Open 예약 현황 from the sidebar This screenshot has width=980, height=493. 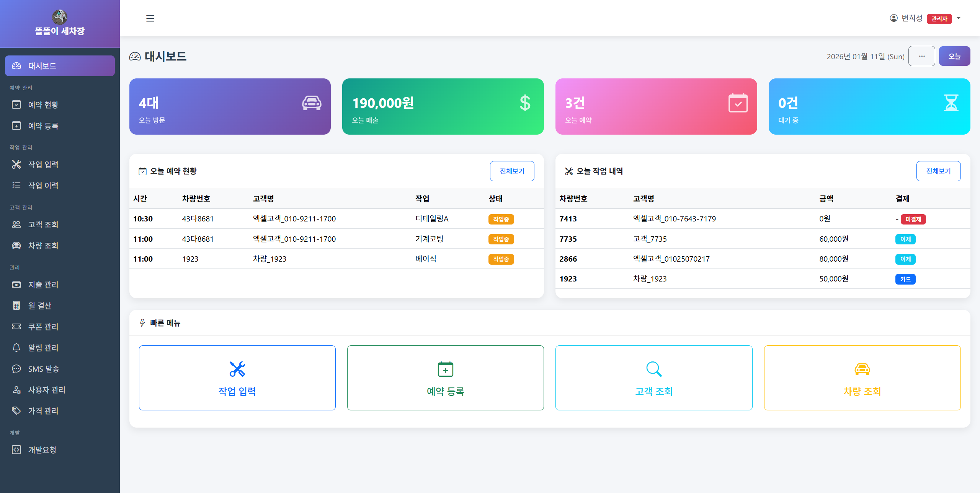click(43, 104)
